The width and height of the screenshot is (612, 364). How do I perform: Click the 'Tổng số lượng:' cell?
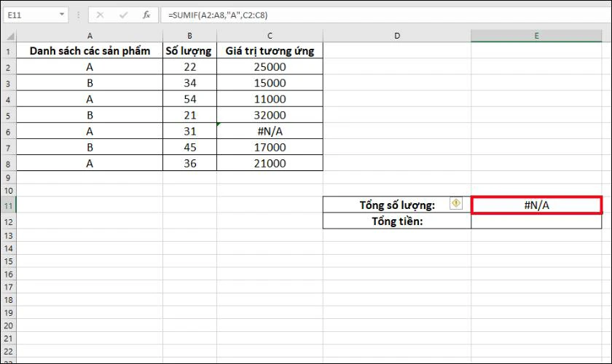pyautogui.click(x=397, y=205)
